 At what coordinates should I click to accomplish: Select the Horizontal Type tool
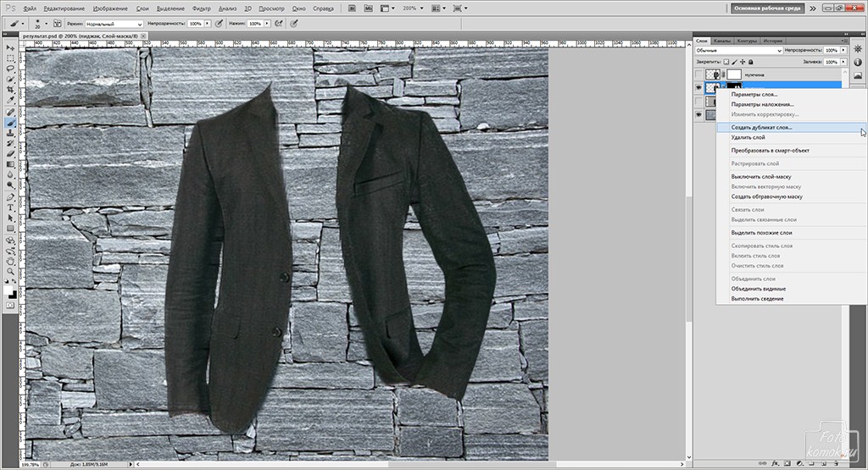coord(11,206)
